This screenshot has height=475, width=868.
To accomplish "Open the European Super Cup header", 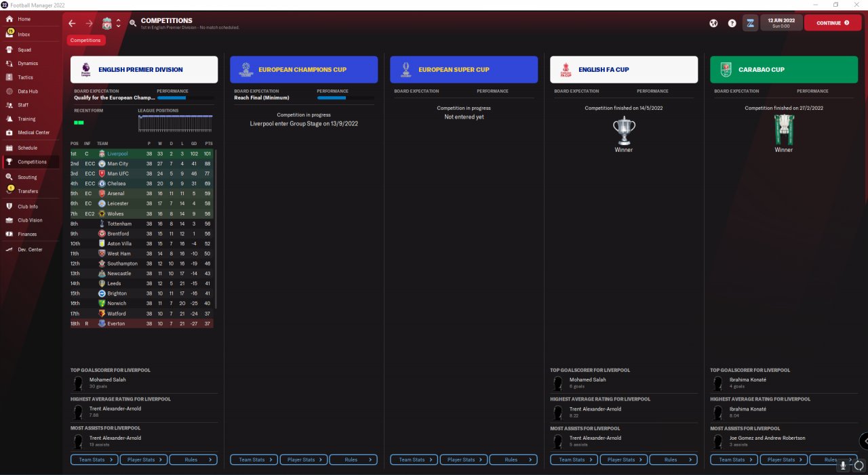I will coord(464,69).
